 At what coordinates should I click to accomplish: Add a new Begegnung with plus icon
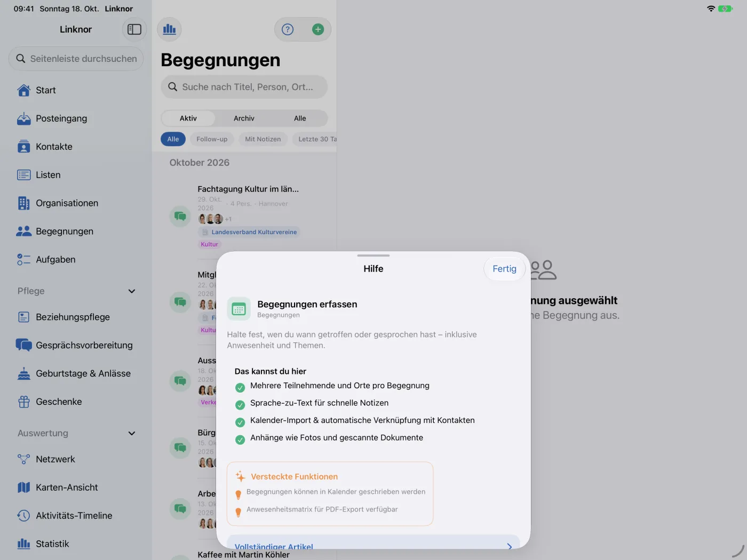(318, 29)
